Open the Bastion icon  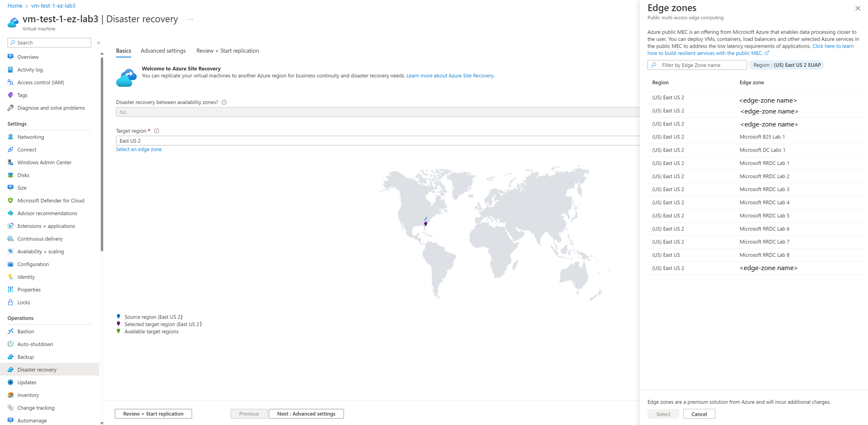[10, 332]
